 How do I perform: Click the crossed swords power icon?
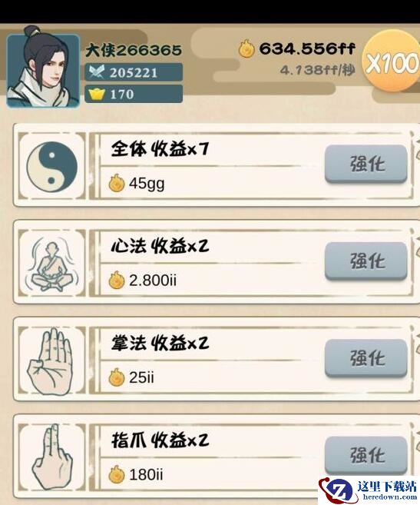point(97,71)
